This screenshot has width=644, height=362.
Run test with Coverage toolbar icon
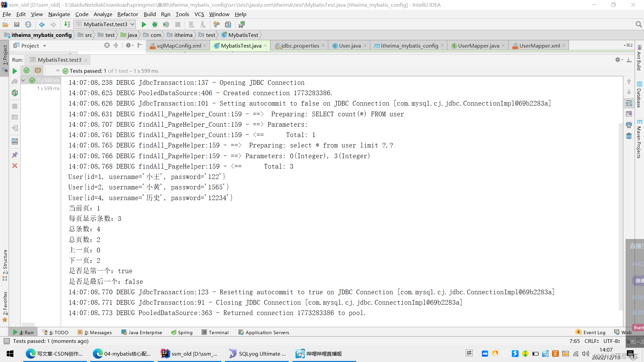(166, 24)
